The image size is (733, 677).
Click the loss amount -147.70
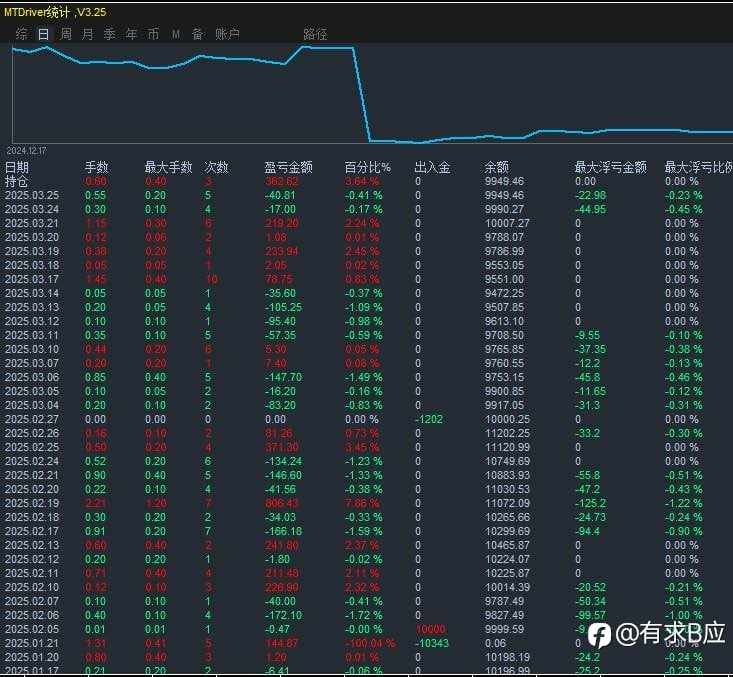click(284, 377)
